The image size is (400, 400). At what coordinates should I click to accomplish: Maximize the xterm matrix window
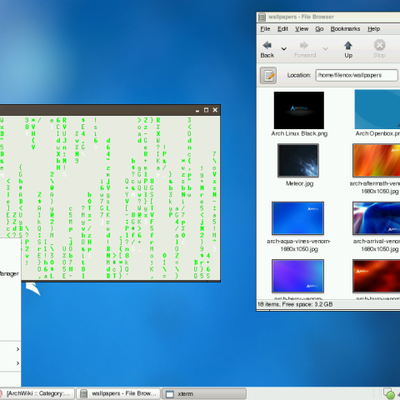pyautogui.click(x=206, y=110)
